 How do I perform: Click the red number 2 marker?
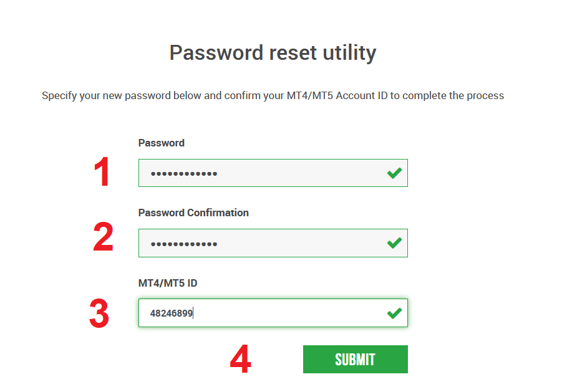pyautogui.click(x=103, y=242)
